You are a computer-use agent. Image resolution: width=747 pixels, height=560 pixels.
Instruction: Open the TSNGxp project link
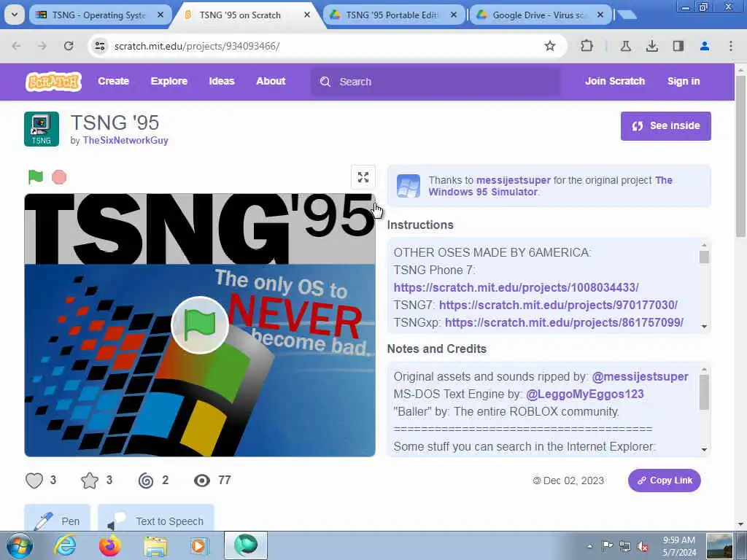pos(564,323)
